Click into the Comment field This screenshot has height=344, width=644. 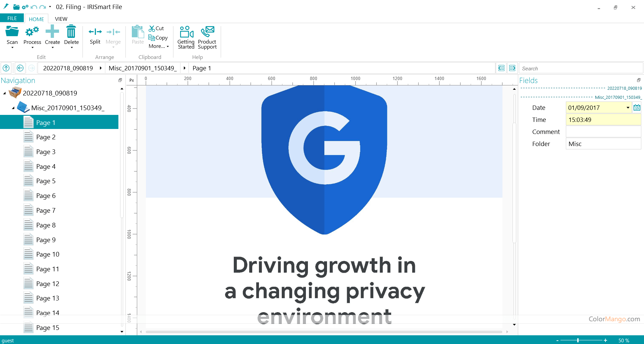(603, 132)
